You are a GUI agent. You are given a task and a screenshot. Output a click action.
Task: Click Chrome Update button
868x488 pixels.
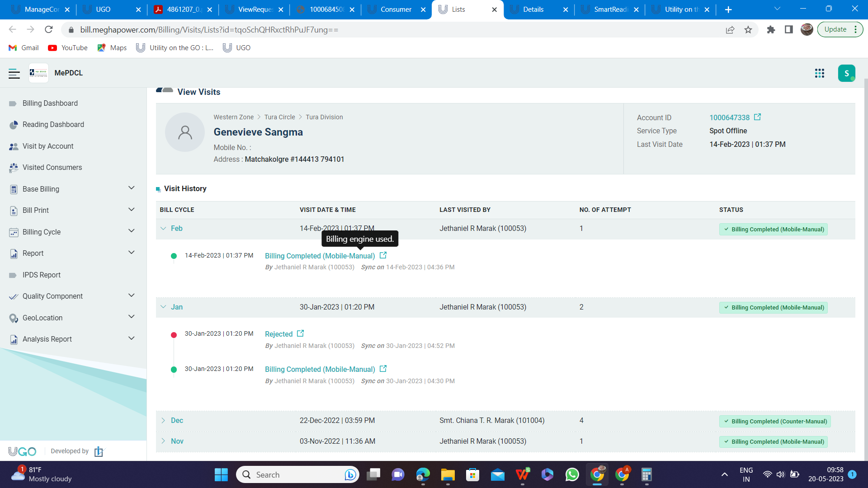[835, 29]
